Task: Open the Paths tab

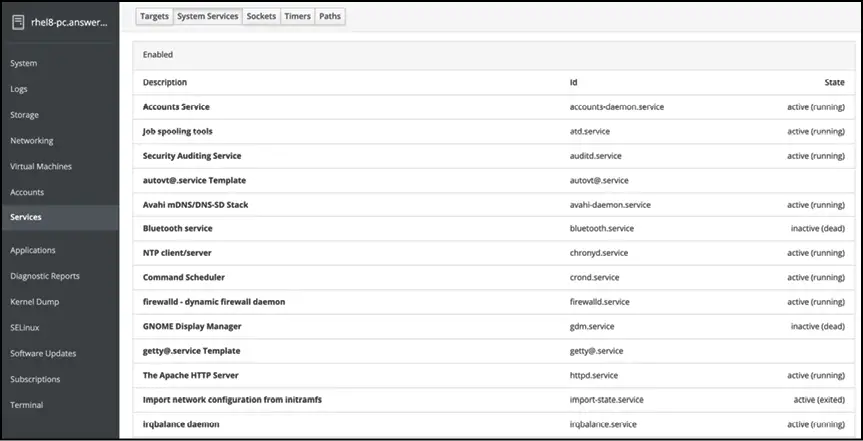Action: pos(330,17)
